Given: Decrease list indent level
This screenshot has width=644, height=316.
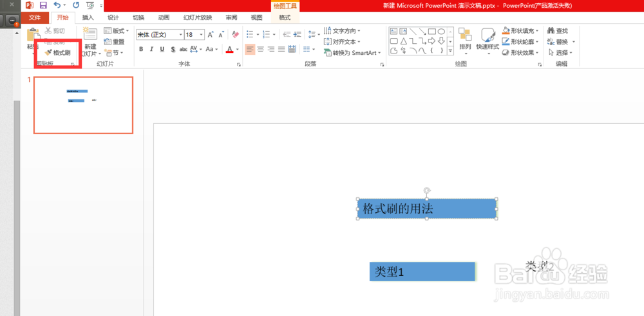Looking at the screenshot, I should (x=287, y=35).
